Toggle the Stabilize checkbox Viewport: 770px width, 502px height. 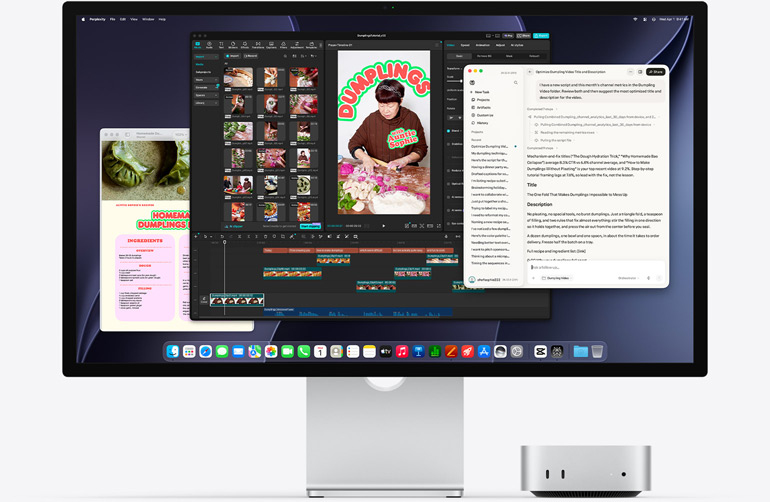448,144
